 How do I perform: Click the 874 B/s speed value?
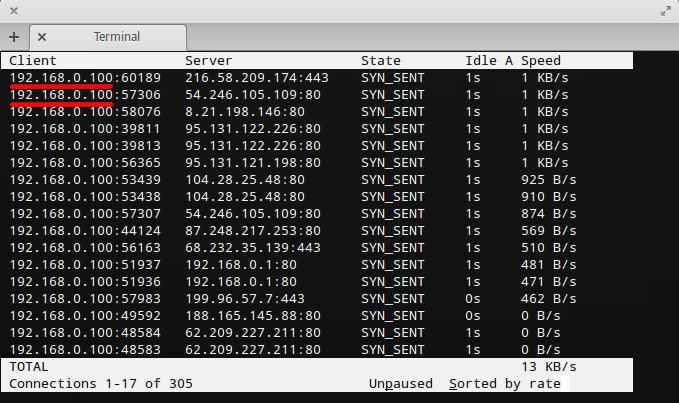549,214
